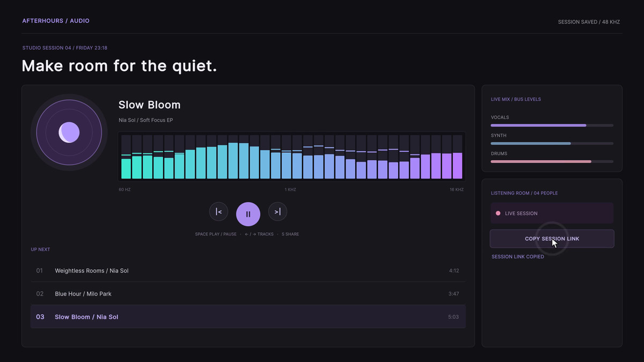Screen dimensions: 644x362
Task: Play Blue Hour / Milo Park from queue
Action: (248, 294)
